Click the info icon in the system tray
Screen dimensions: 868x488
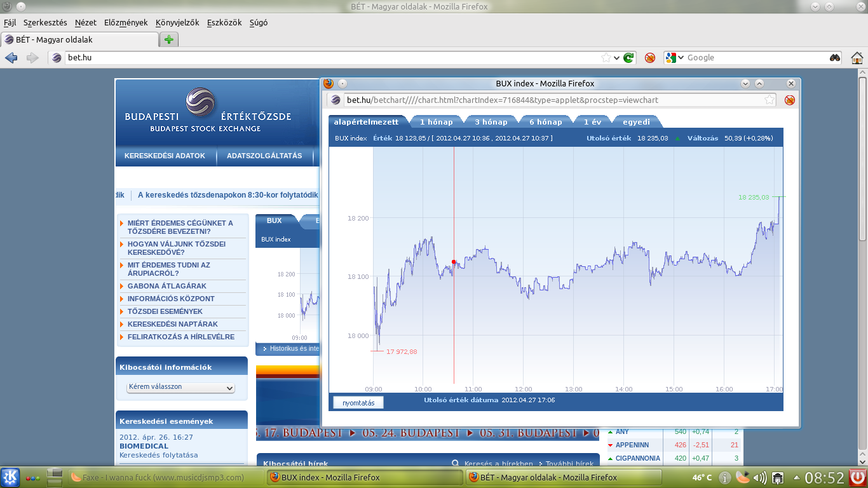click(x=725, y=477)
